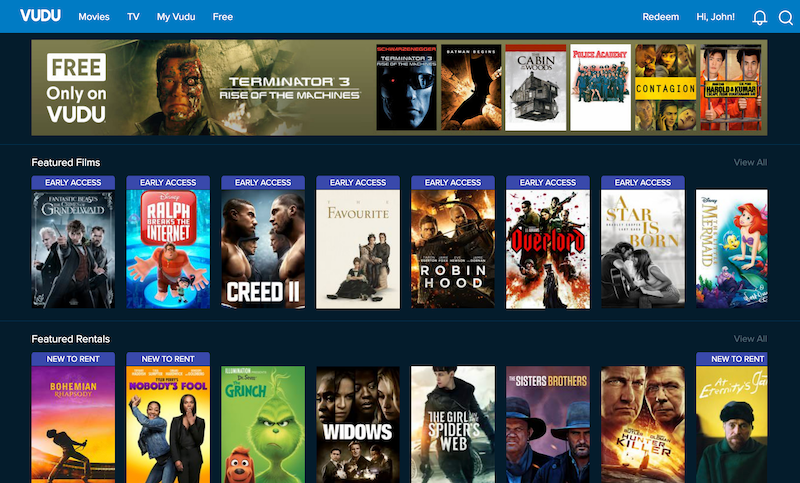This screenshot has width=800, height=483.
Task: Open the At Eternity's Gate rental poster
Action: (732, 424)
